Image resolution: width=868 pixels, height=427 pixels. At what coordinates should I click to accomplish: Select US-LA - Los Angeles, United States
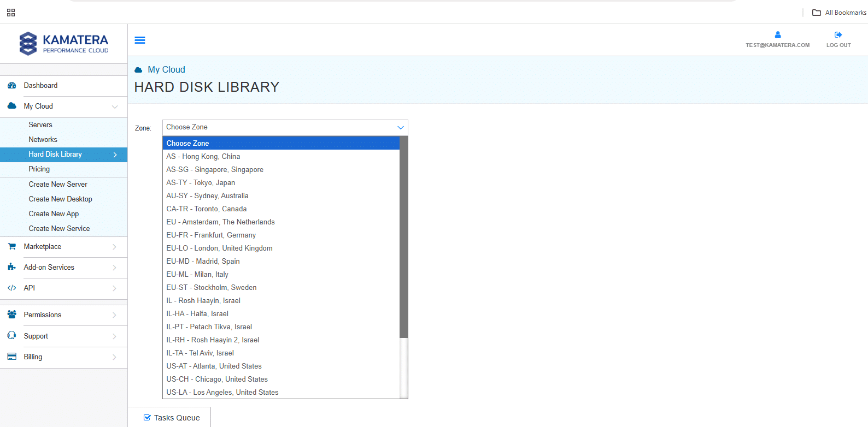pyautogui.click(x=281, y=392)
